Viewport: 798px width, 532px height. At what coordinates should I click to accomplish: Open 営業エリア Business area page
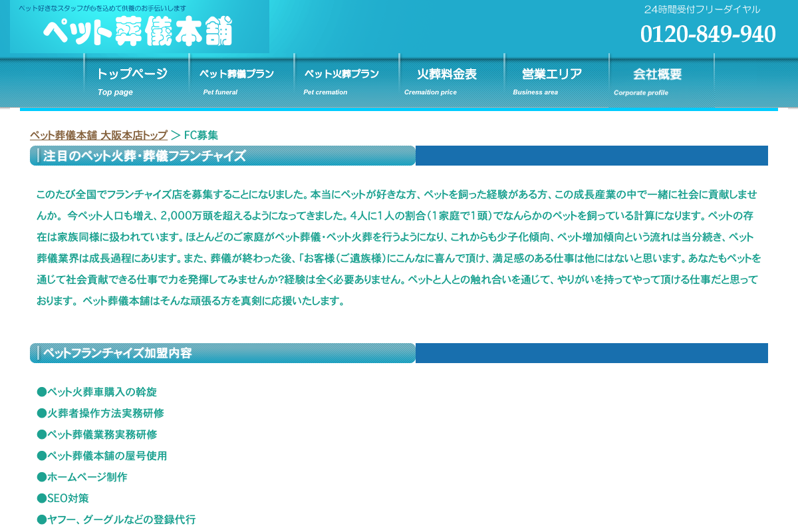tap(557, 80)
